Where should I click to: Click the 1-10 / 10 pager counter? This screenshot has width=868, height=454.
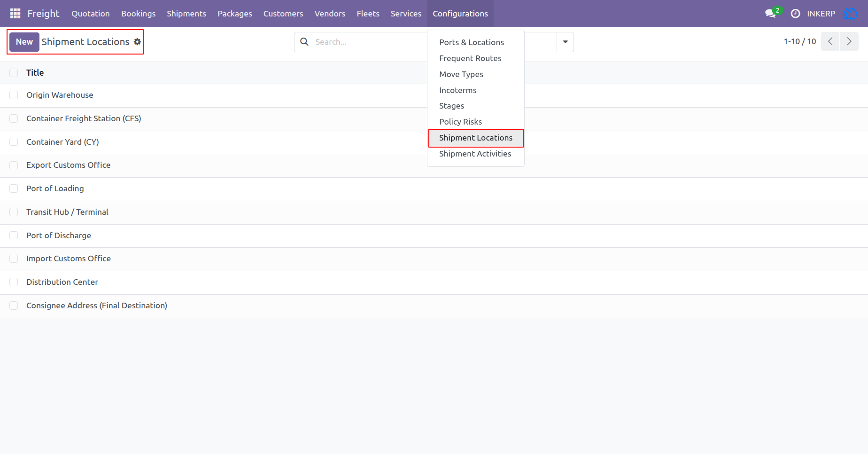point(800,41)
